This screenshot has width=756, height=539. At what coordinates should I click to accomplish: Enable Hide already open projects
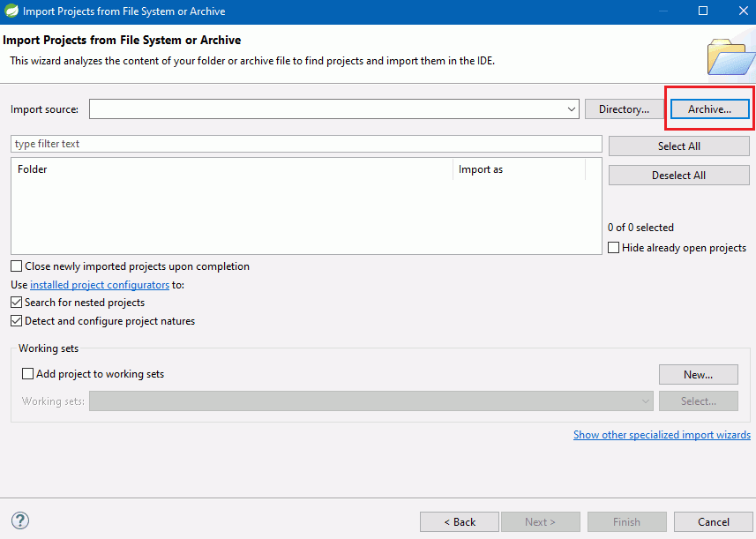coord(613,248)
